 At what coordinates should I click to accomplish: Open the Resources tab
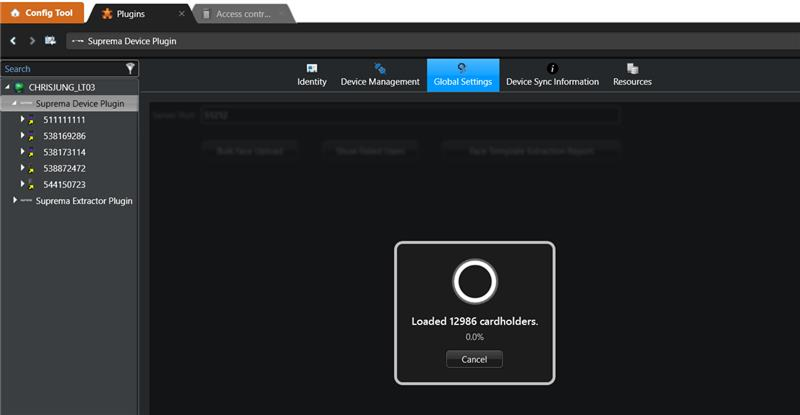coord(632,75)
